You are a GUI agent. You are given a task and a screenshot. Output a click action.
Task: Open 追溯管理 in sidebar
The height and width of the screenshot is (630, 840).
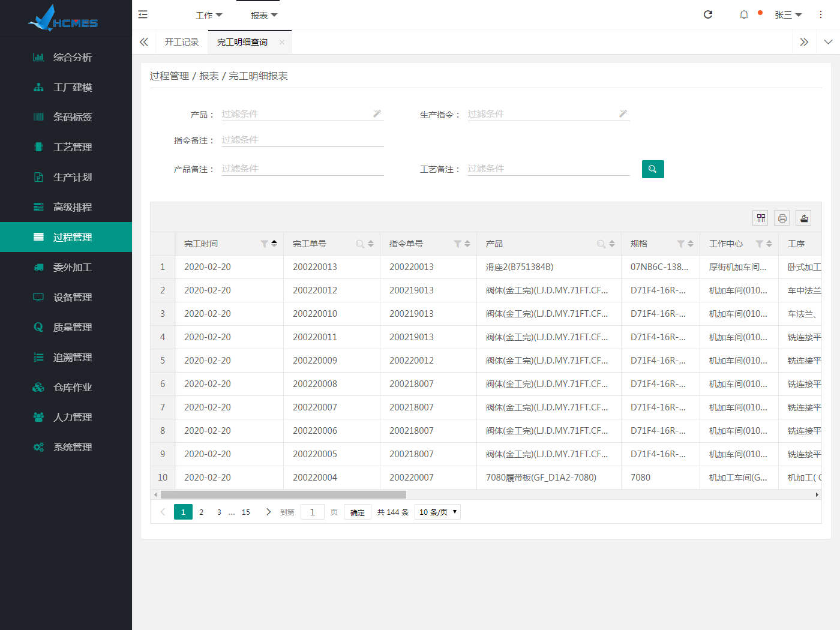(66, 357)
